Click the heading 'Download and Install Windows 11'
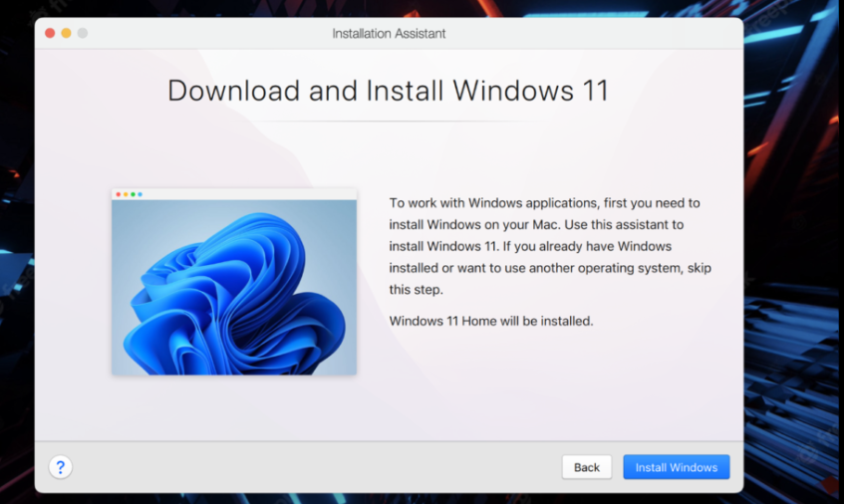Image resolution: width=844 pixels, height=504 pixels. [388, 91]
